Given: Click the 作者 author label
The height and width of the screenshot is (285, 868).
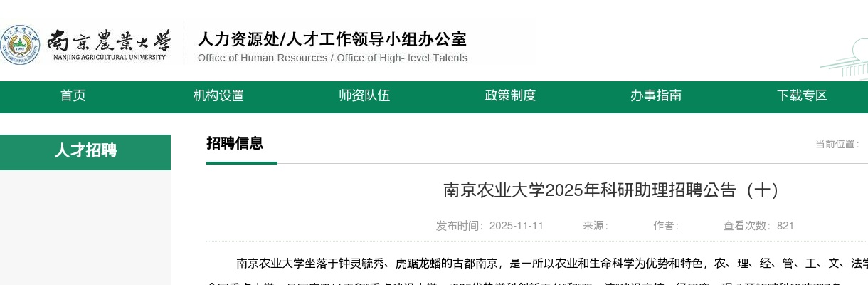Looking at the screenshot, I should 667,226.
